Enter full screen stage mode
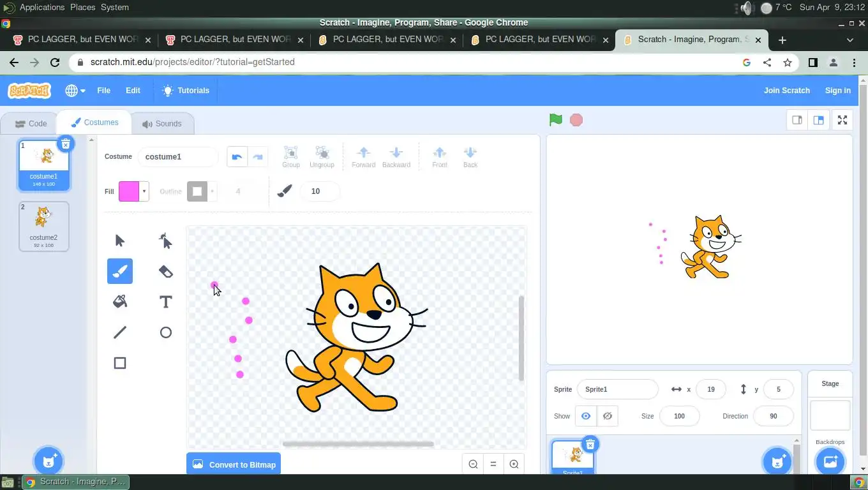This screenshot has width=868, height=490. (x=842, y=120)
